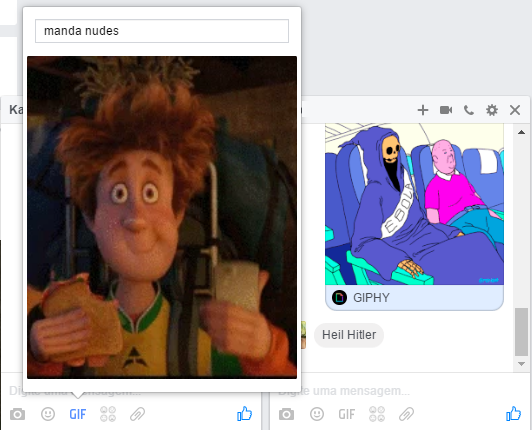Screen dimensions: 532x430
Task: Open stickers panel in left chat
Action: 108,414
